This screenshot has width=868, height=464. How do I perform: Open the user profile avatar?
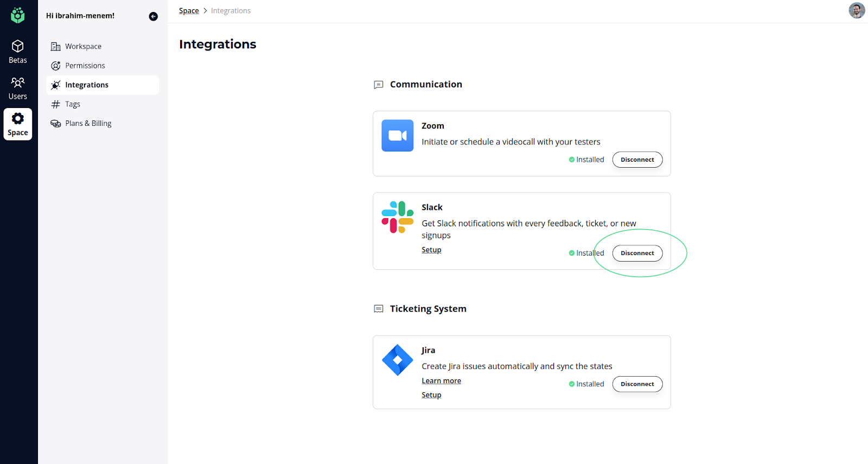pyautogui.click(x=857, y=10)
